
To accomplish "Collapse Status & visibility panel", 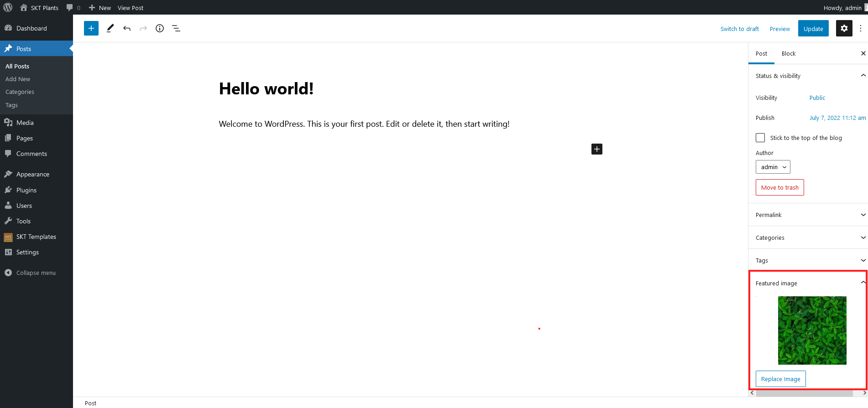I will [x=808, y=76].
